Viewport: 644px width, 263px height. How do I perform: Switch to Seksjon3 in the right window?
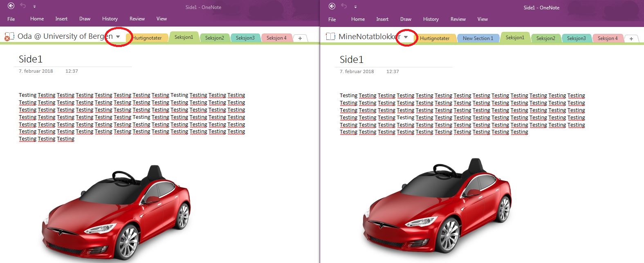pyautogui.click(x=576, y=38)
